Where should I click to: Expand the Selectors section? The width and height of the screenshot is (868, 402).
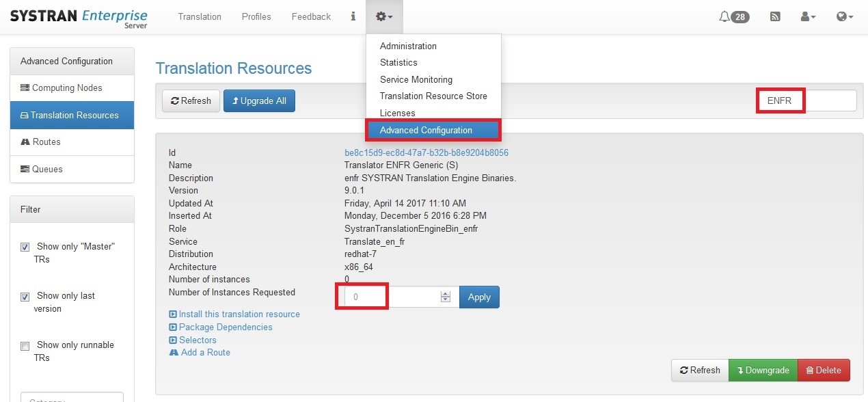pyautogui.click(x=193, y=340)
